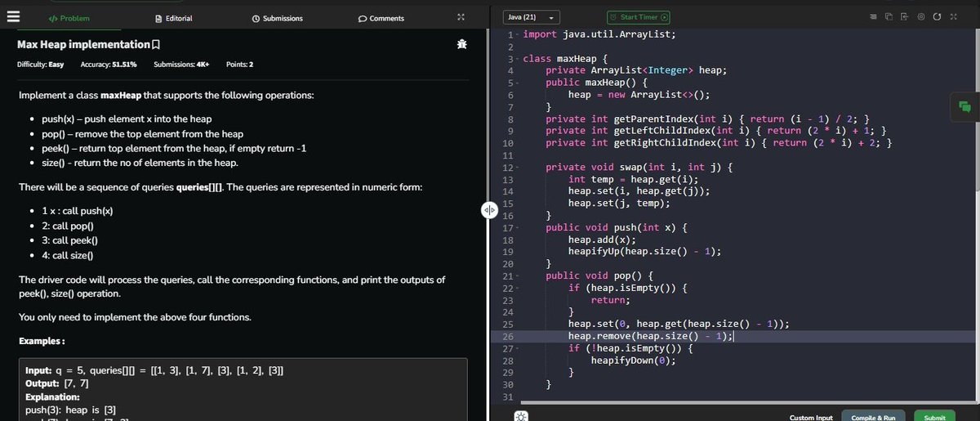Copy the code using the copy icon
980x421 pixels.
[889, 16]
